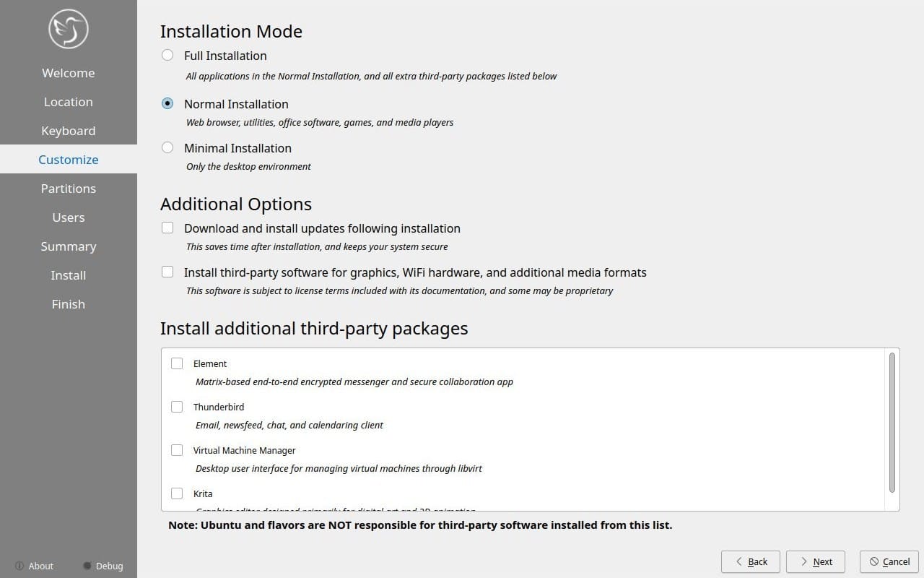Image resolution: width=924 pixels, height=578 pixels.
Task: Open the Users step
Action: point(68,217)
